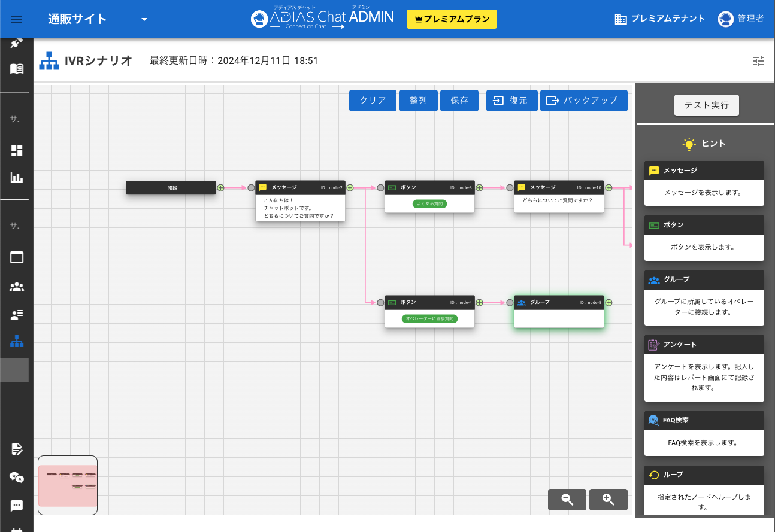Click the dashboard icon in sidebar

click(17, 150)
